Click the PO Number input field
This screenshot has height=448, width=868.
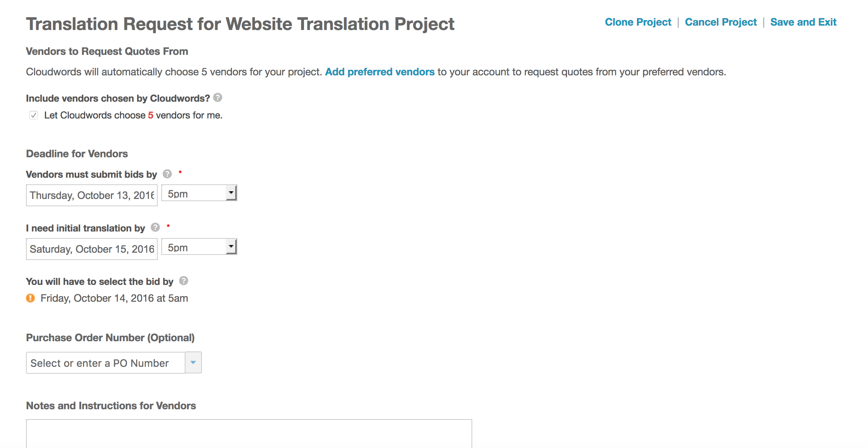(105, 363)
